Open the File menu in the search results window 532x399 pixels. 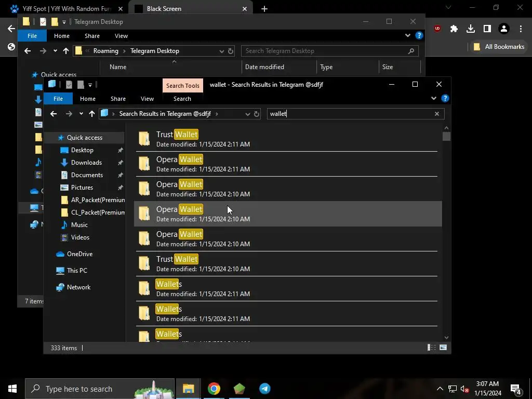tap(58, 99)
